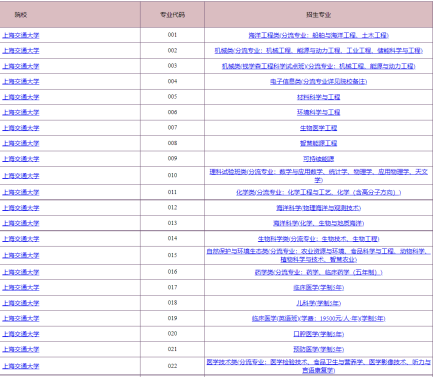Click the 环境科学与工程 link
The height and width of the screenshot is (377, 433).
click(318, 112)
